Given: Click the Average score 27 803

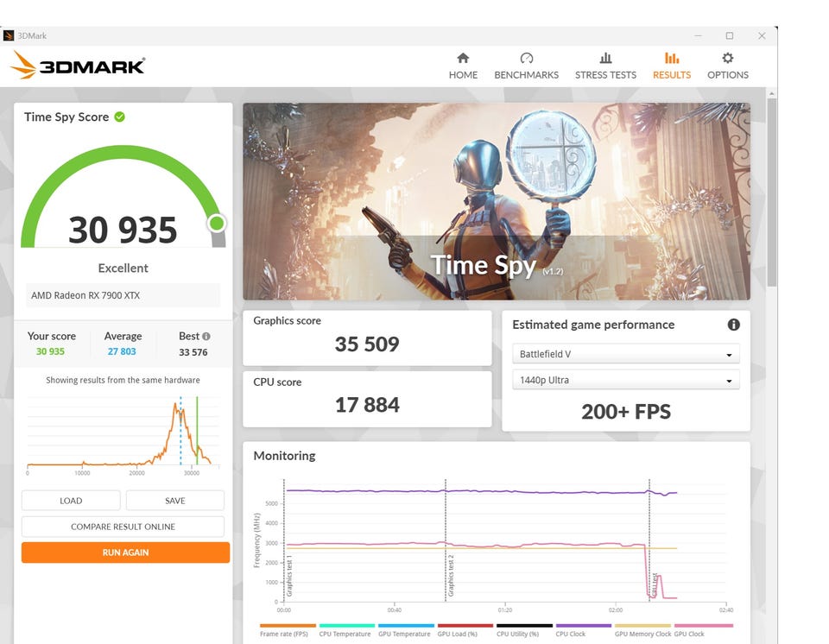Looking at the screenshot, I should coord(122,351).
